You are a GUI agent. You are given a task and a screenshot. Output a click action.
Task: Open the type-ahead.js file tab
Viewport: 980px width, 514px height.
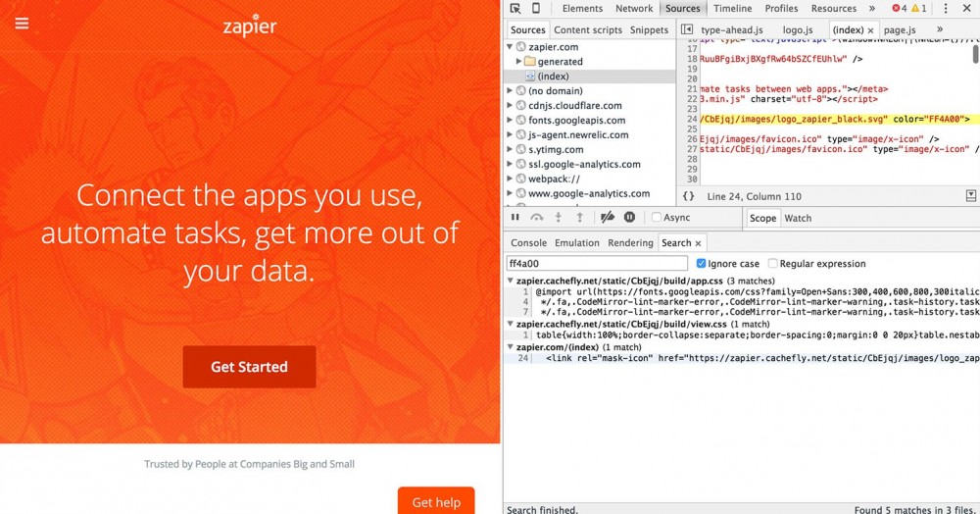point(732,30)
